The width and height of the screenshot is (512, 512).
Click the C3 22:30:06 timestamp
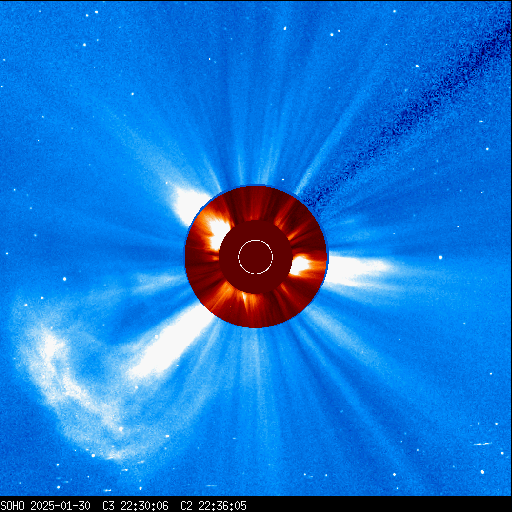(x=135, y=506)
